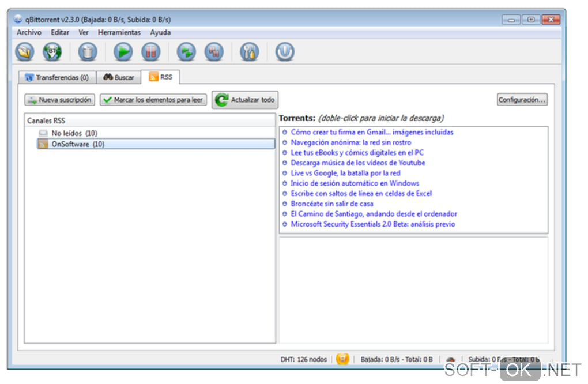Viewport: 588px width, 384px height.
Task: Select 'Live vs Google, la batalla' item
Action: (346, 173)
